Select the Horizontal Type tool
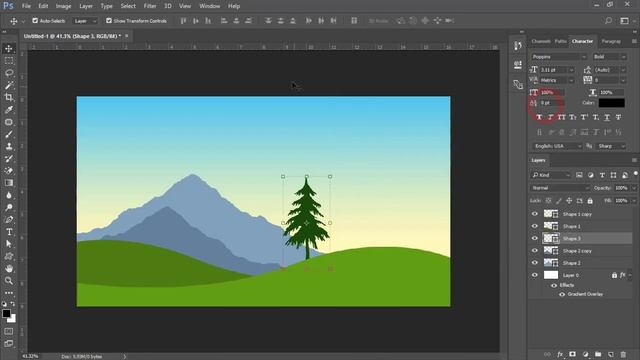The height and width of the screenshot is (360, 640). point(9,232)
